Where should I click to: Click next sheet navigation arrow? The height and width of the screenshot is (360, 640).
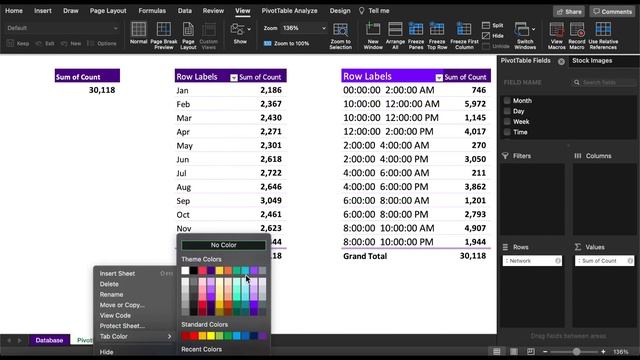coord(20,340)
